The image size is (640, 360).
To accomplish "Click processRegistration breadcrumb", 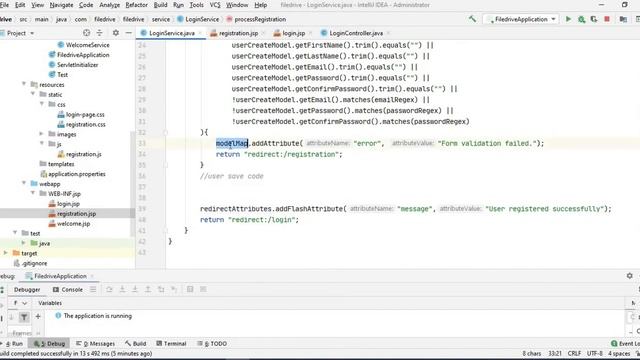I will coord(260,19).
